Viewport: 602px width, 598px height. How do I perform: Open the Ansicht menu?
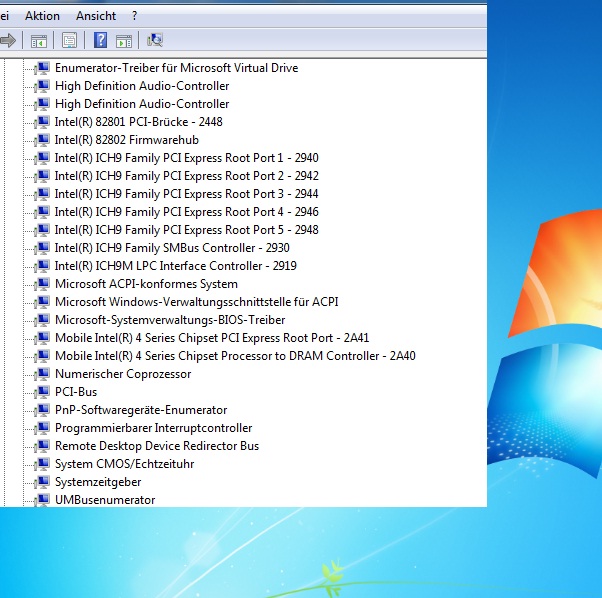96,16
